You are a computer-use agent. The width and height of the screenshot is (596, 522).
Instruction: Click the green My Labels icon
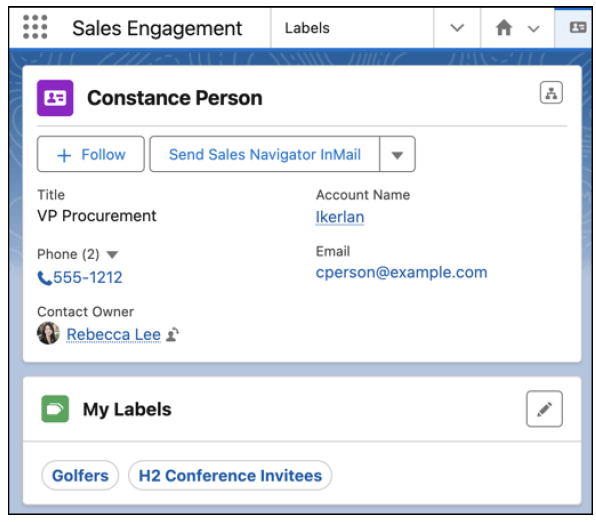55,409
